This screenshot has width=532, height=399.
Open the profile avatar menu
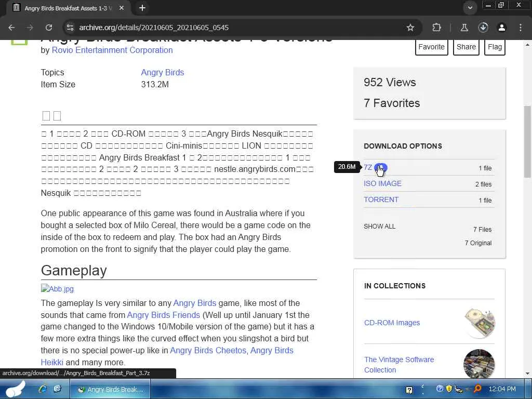502,28
